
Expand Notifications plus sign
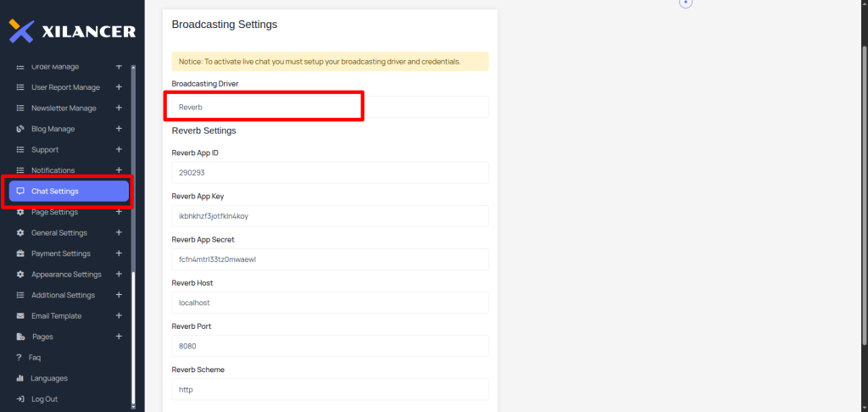(119, 170)
